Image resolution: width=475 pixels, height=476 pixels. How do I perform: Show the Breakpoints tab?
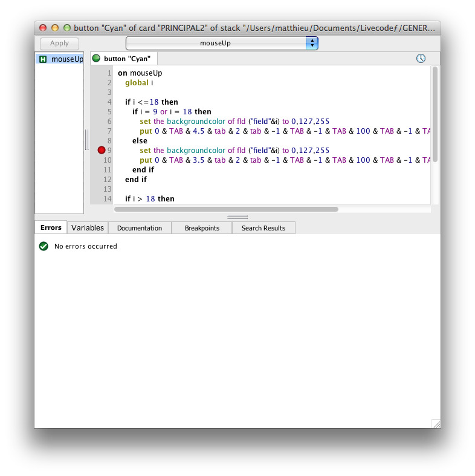click(x=202, y=228)
